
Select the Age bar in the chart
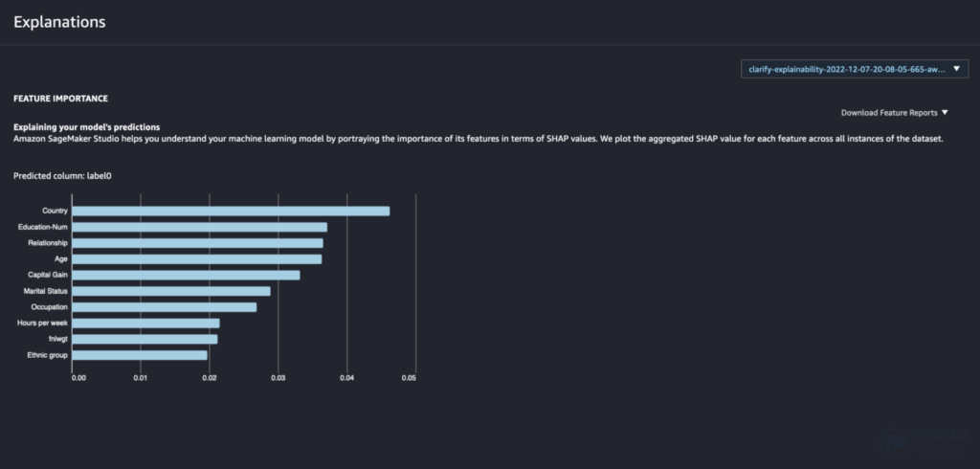point(196,258)
